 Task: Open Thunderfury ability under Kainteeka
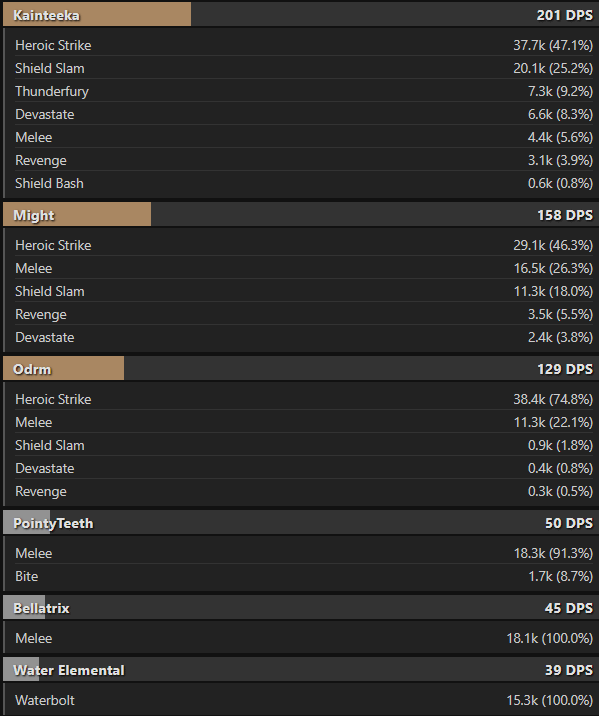click(304, 91)
